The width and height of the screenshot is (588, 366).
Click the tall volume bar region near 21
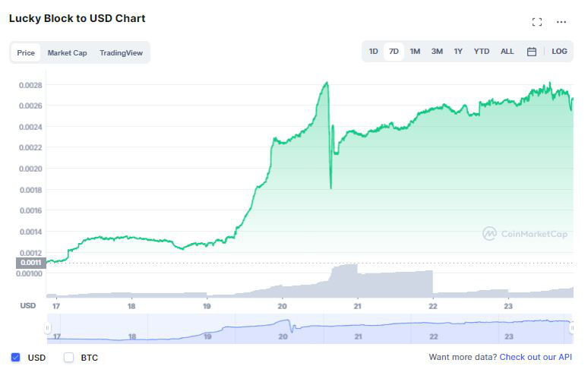[x=344, y=280]
